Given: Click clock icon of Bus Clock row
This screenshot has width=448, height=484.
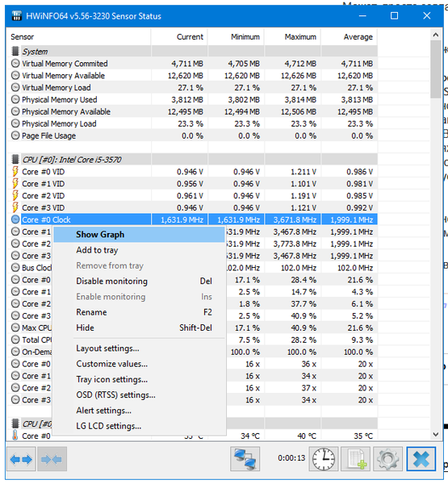Looking at the screenshot, I should point(15,268).
